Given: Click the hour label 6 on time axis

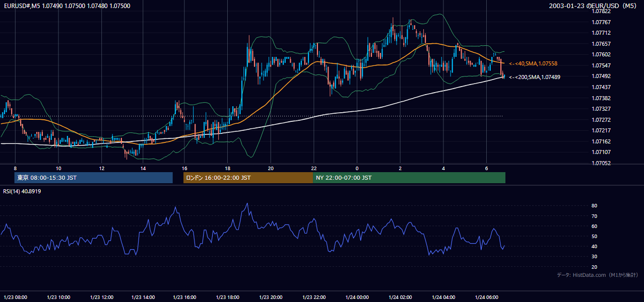Looking at the screenshot, I should [486, 168].
